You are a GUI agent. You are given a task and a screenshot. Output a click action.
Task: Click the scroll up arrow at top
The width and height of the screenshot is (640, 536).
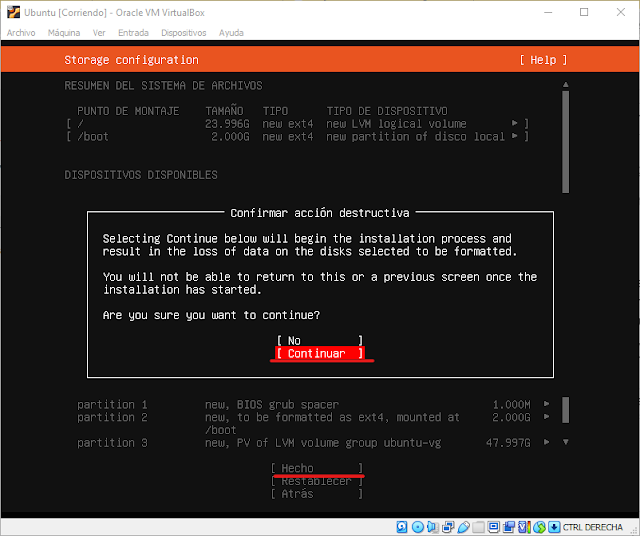(566, 85)
